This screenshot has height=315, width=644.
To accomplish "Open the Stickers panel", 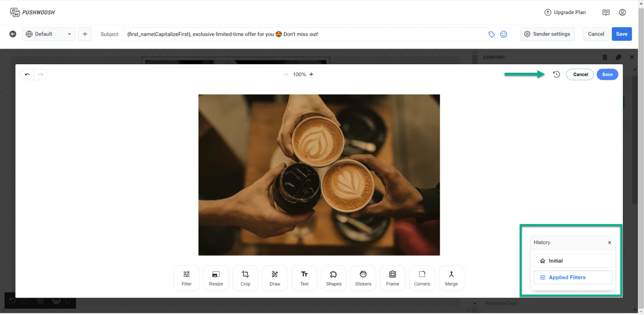I will pyautogui.click(x=363, y=278).
